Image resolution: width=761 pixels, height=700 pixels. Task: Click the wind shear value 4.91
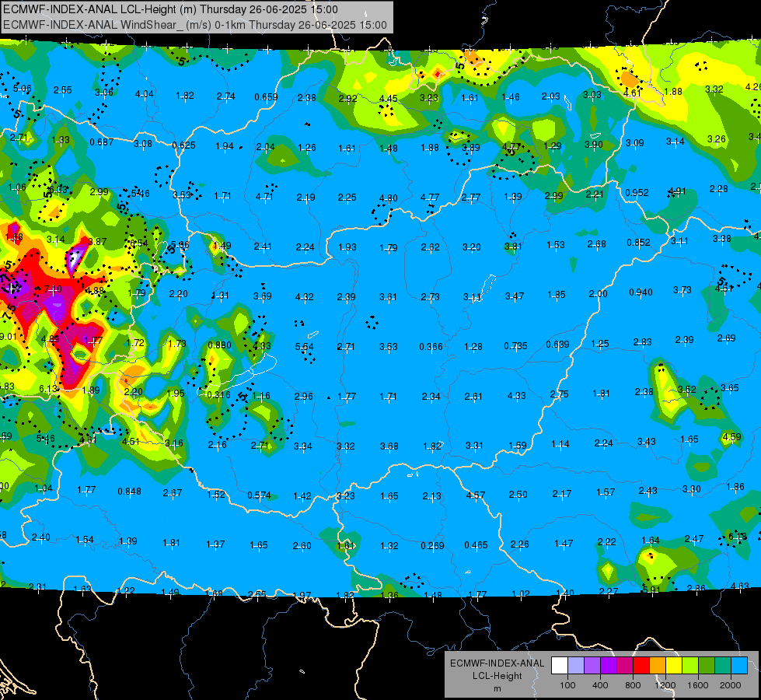tap(676, 191)
